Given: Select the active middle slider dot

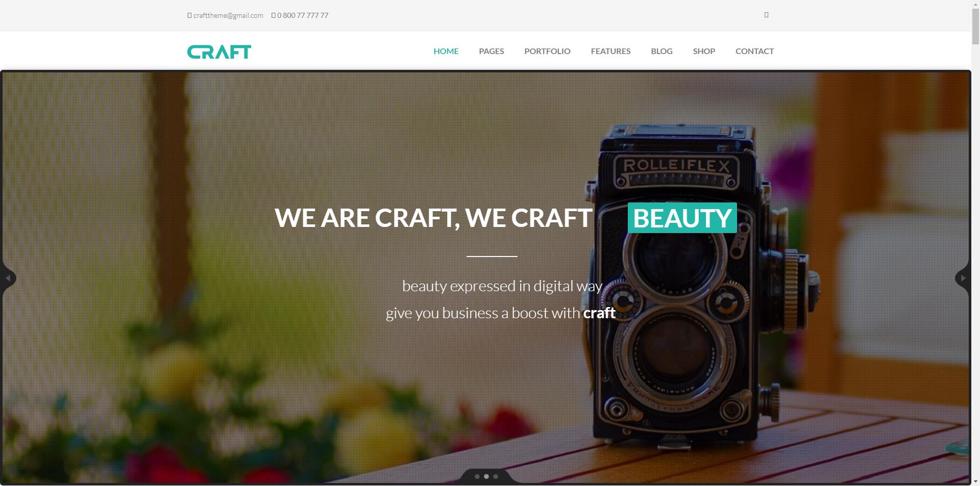Looking at the screenshot, I should (486, 476).
